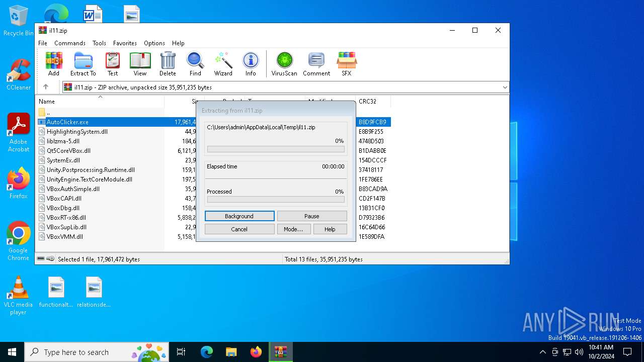Open the relationsde... desktop image file
644x362 pixels.
click(94, 292)
